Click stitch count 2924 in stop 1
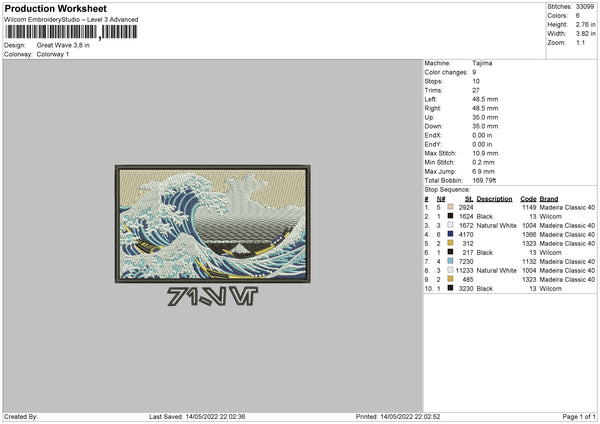 click(466, 207)
